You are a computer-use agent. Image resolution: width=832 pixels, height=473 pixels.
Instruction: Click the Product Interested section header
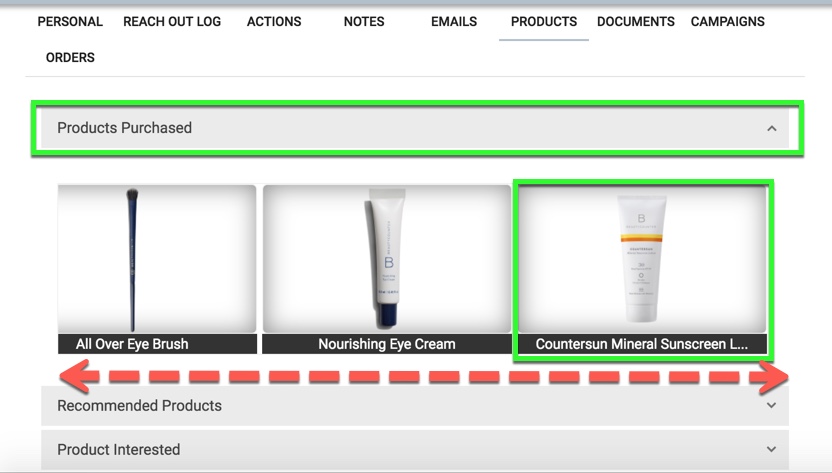click(x=415, y=450)
